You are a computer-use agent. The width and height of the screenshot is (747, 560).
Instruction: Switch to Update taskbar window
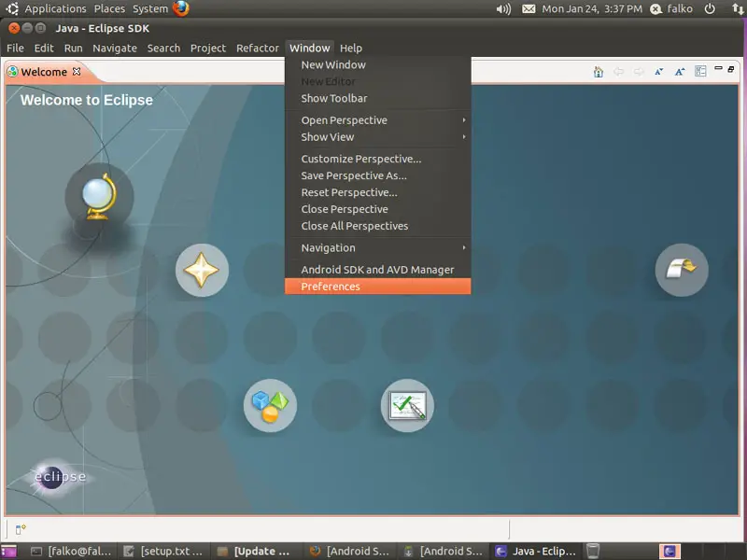coord(256,552)
